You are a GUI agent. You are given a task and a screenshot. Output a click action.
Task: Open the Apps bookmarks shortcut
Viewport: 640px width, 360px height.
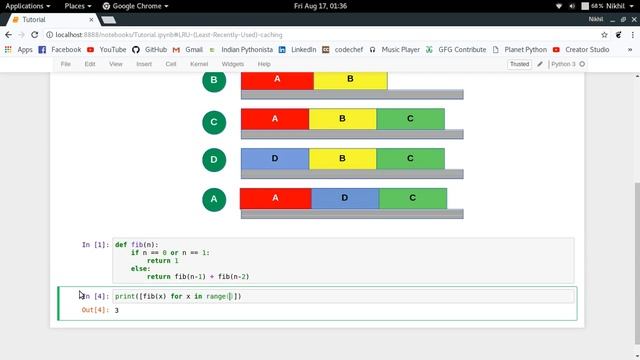[x=18, y=49]
